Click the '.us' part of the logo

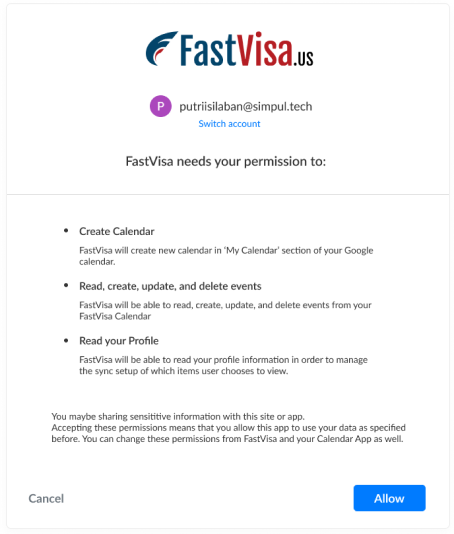coord(303,59)
